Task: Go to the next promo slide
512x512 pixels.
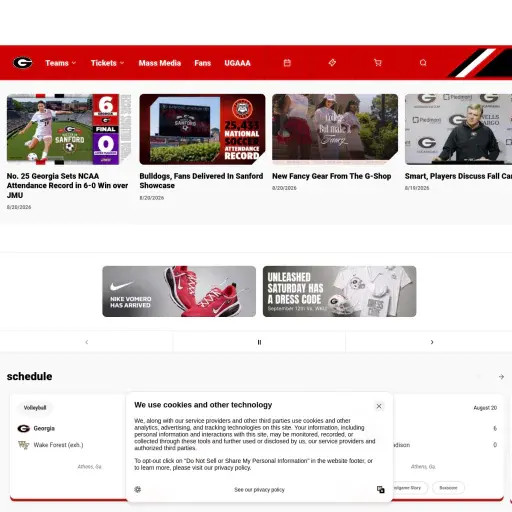Action: 432,342
